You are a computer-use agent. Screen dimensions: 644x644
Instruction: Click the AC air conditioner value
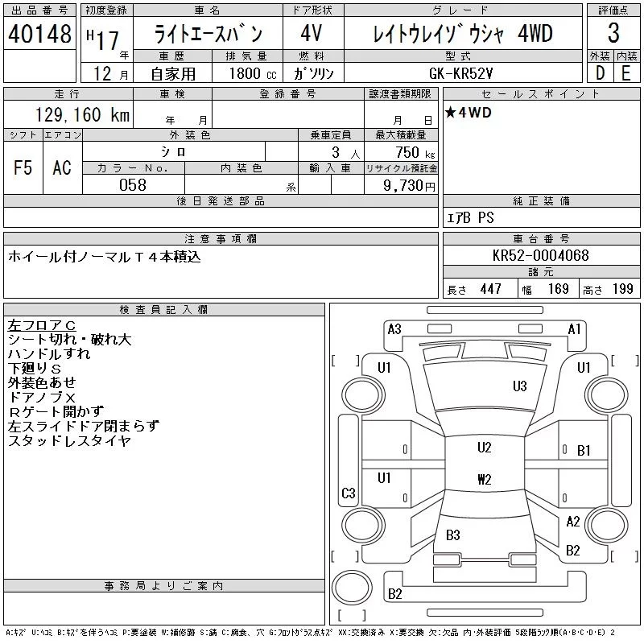click(62, 167)
